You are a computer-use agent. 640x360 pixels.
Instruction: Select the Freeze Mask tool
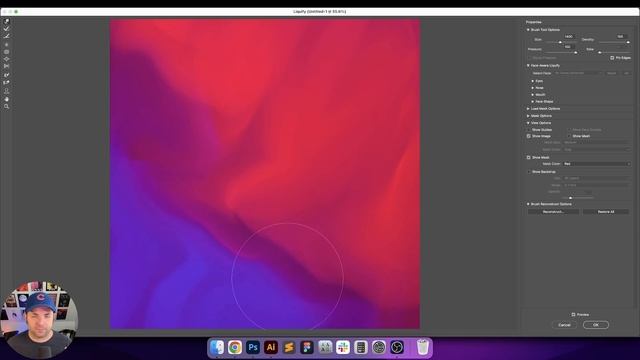point(7,75)
